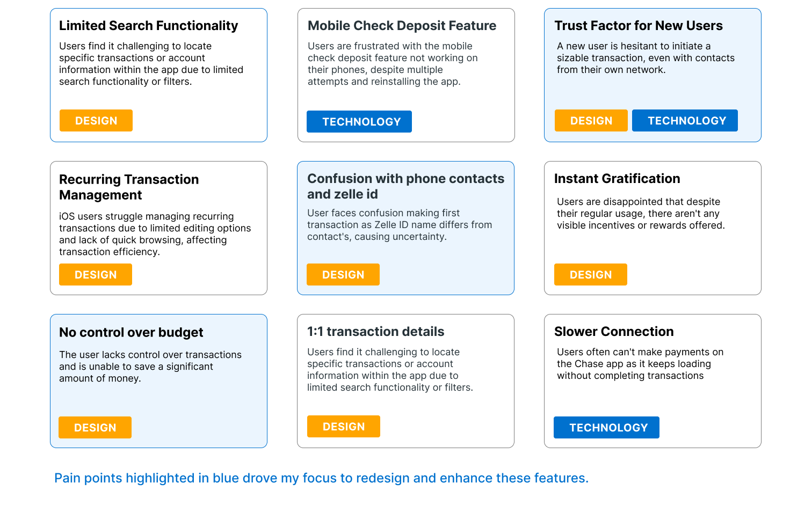Open the Limited Search Functionality card title
This screenshot has height=527, width=812.
149,26
